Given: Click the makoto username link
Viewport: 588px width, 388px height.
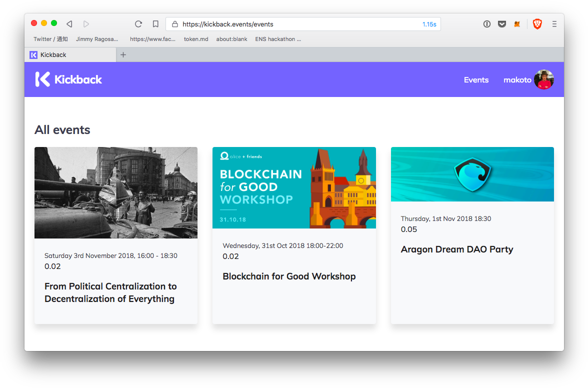Looking at the screenshot, I should (517, 80).
